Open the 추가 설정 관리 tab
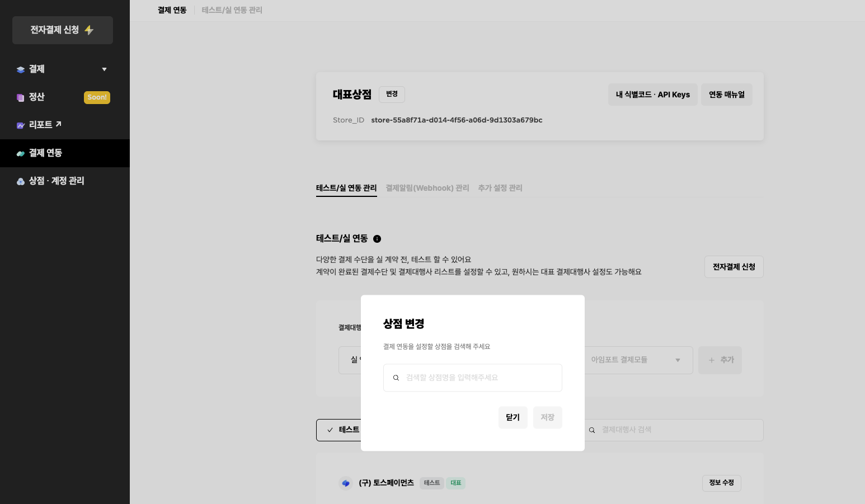Image resolution: width=865 pixels, height=504 pixels. [x=500, y=188]
